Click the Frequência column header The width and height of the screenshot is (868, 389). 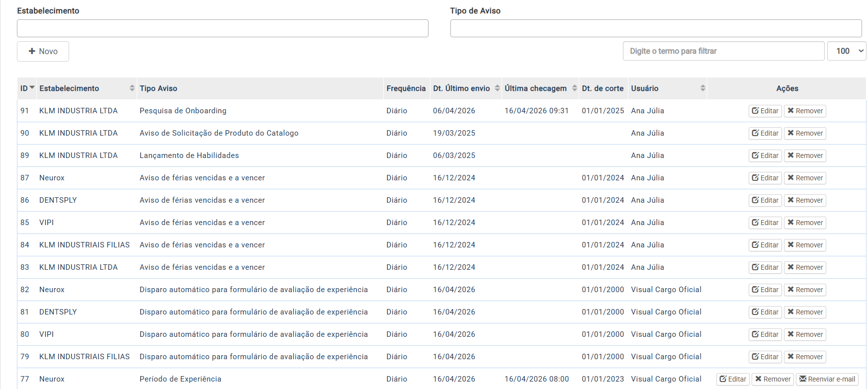click(x=406, y=88)
